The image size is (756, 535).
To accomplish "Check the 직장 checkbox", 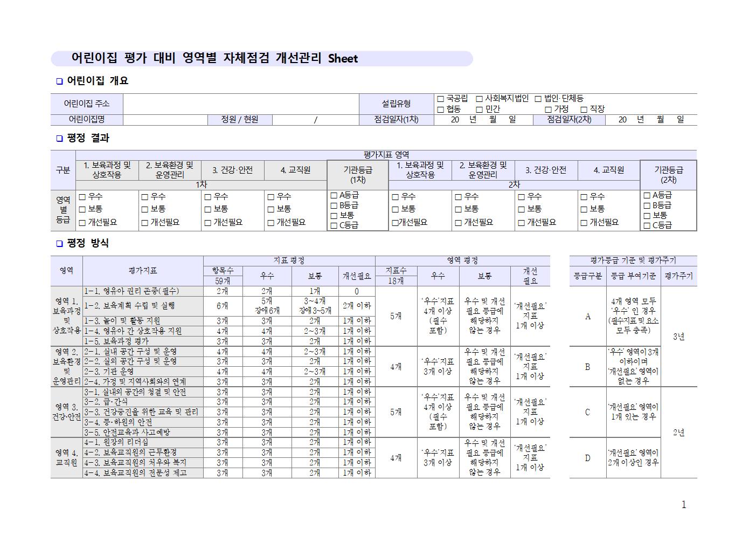I will (584, 109).
